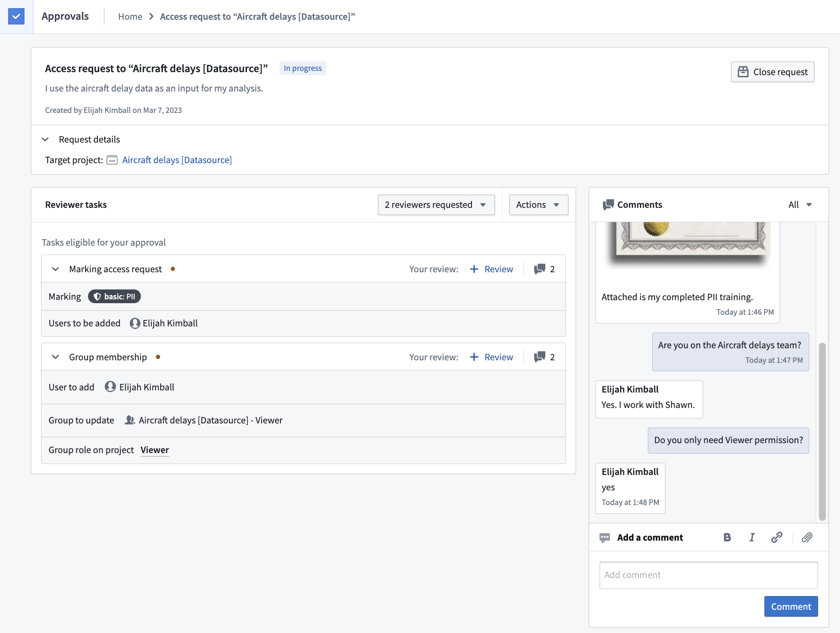Click the 'Do you only need Viewer permission?' comment
Image resolution: width=840 pixels, height=633 pixels.
tap(728, 440)
